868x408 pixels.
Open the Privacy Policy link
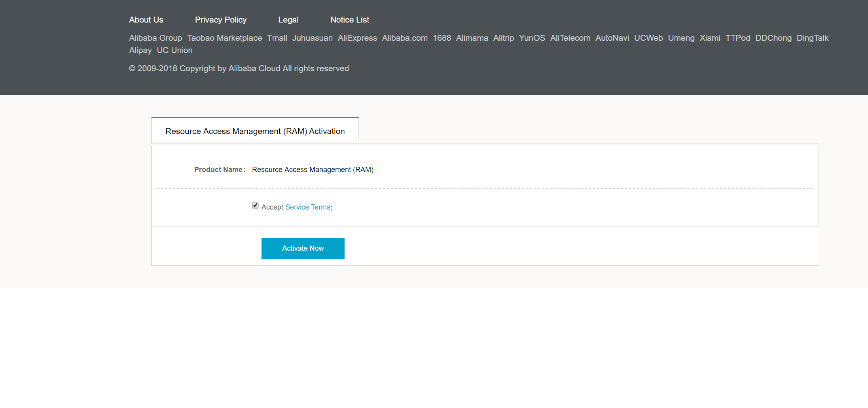click(x=221, y=20)
